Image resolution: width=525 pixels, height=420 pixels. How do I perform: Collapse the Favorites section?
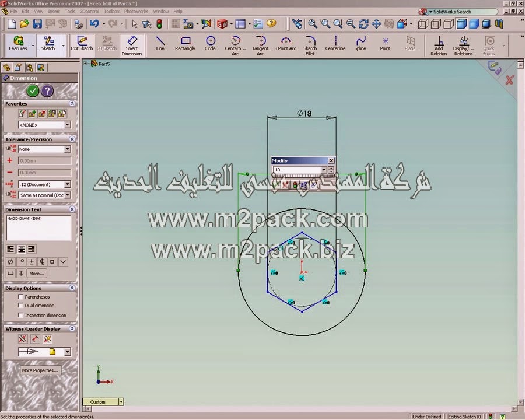pos(72,103)
